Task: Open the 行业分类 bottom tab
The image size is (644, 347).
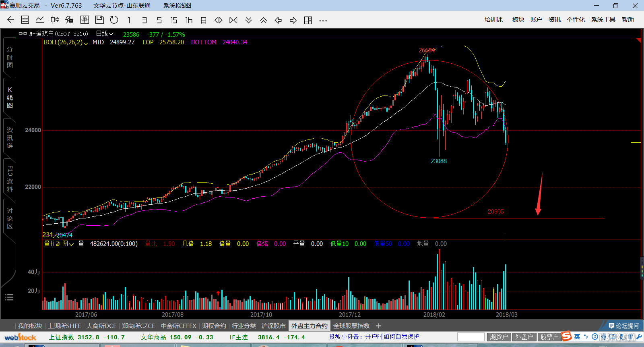Action: (x=244, y=326)
